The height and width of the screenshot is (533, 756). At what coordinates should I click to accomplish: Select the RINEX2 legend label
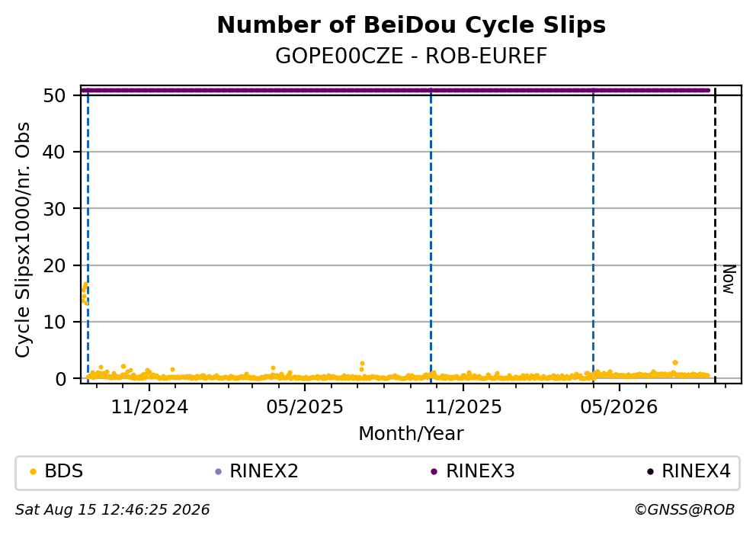[264, 471]
